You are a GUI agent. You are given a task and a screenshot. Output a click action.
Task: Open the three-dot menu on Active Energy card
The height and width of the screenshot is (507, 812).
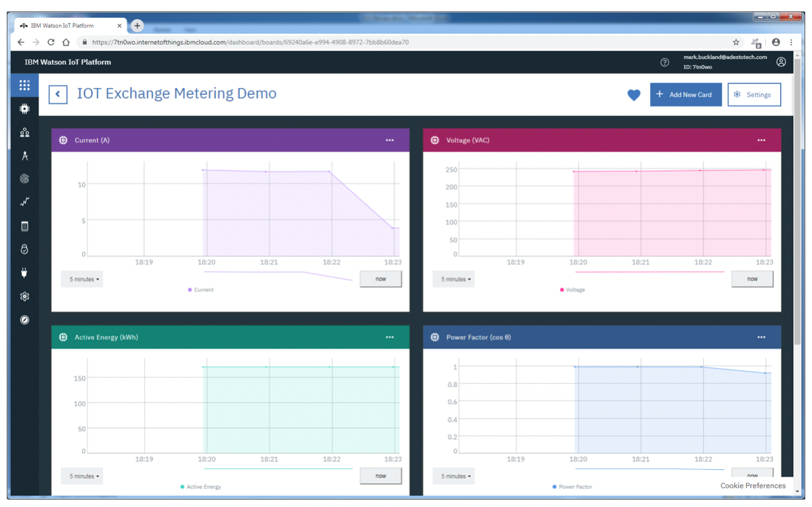pyautogui.click(x=390, y=337)
